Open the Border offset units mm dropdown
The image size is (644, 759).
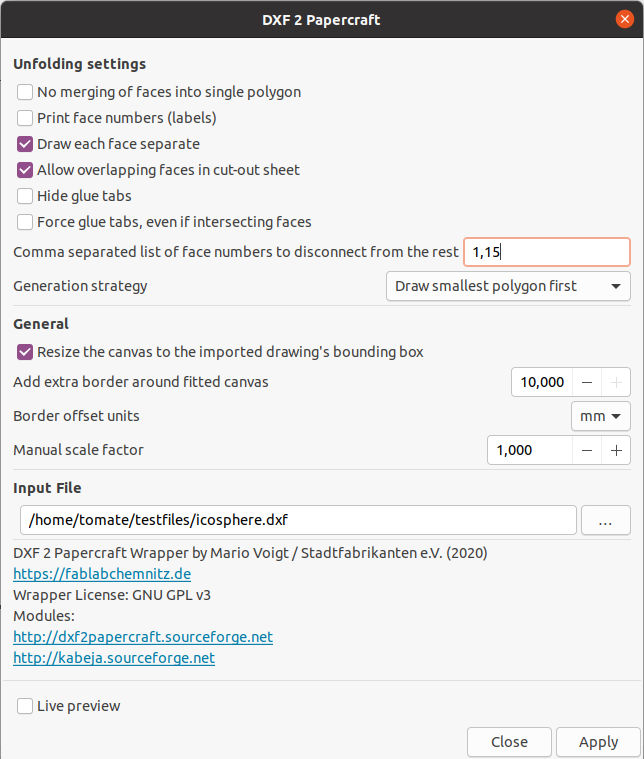[600, 416]
